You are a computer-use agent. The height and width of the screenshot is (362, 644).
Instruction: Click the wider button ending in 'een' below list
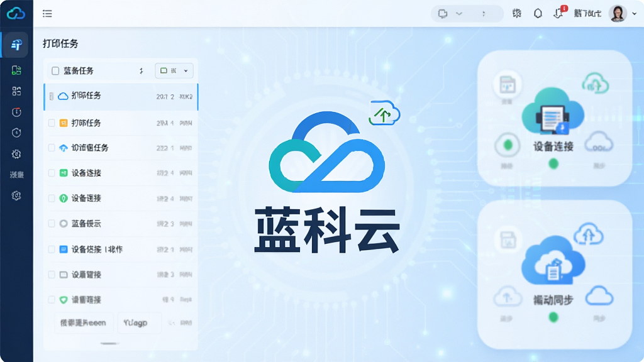(84, 323)
